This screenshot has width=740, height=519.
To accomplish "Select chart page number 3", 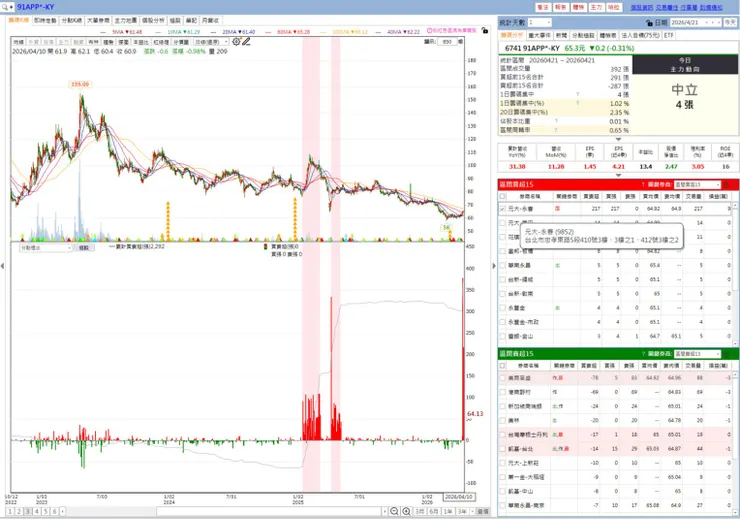I will click(28, 511).
